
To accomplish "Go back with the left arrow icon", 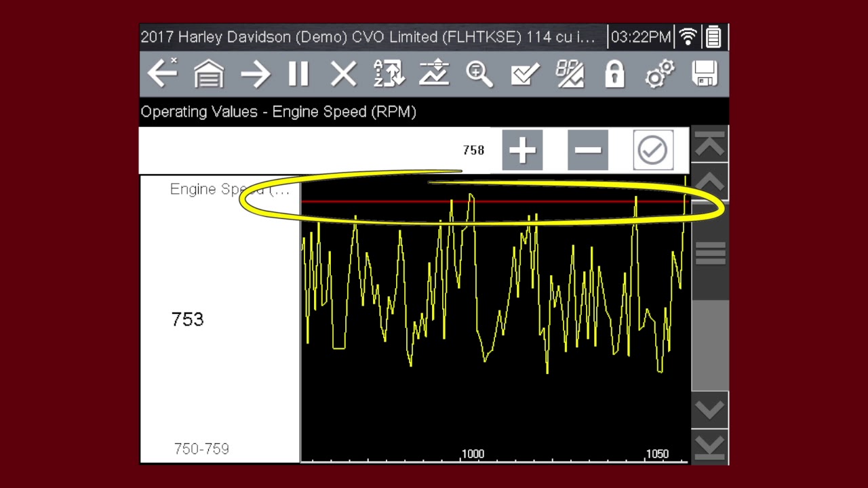I will (x=163, y=73).
